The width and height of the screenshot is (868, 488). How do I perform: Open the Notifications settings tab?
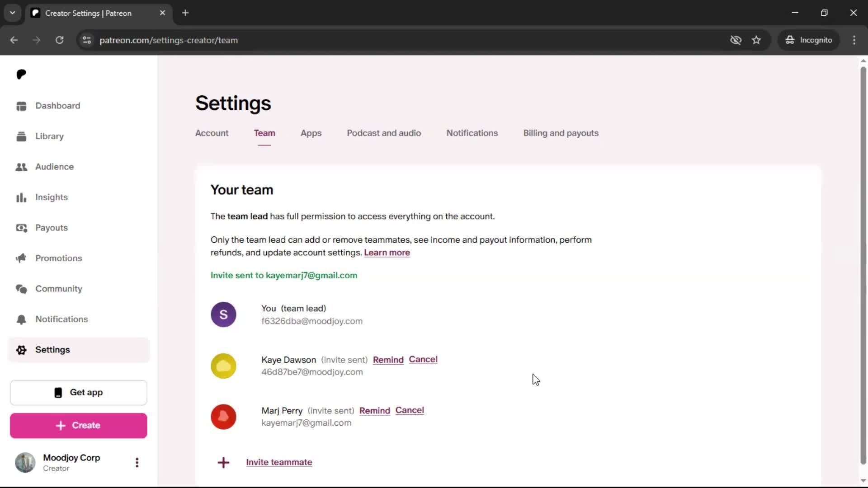coord(472,133)
